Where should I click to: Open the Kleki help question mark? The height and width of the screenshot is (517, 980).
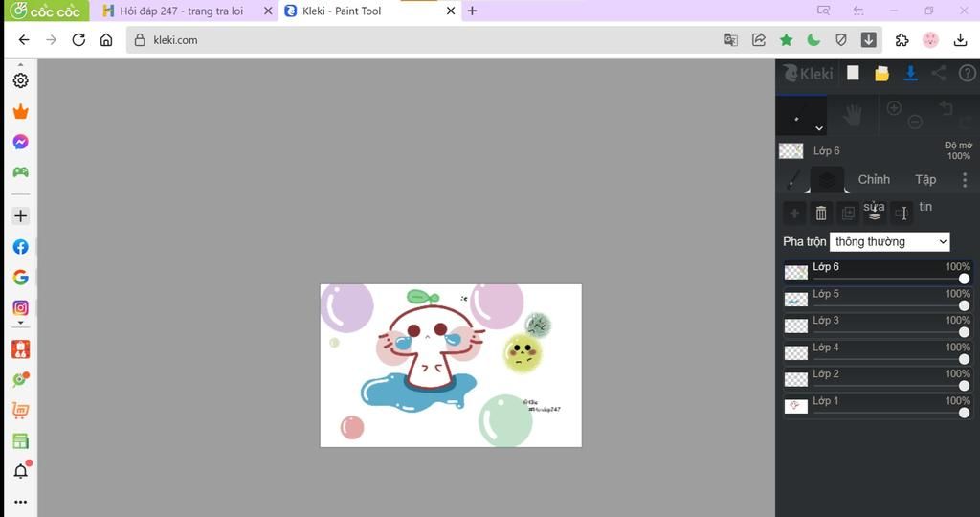[967, 74]
